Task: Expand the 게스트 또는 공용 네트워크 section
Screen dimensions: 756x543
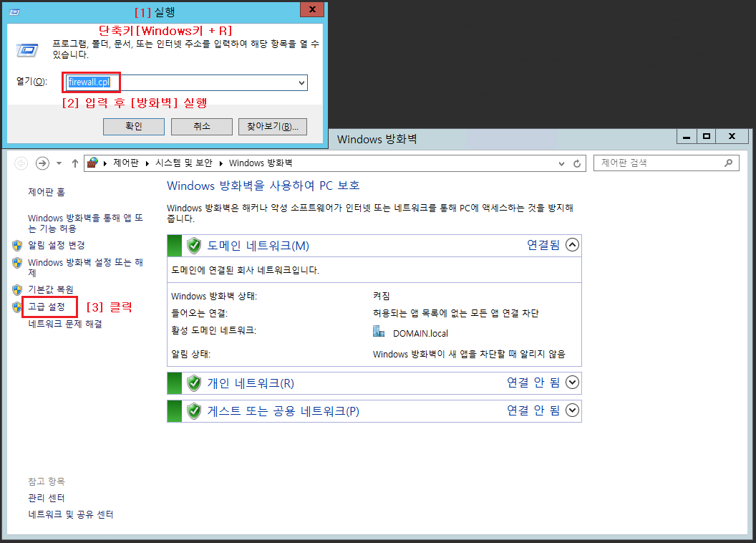Action: [x=572, y=410]
